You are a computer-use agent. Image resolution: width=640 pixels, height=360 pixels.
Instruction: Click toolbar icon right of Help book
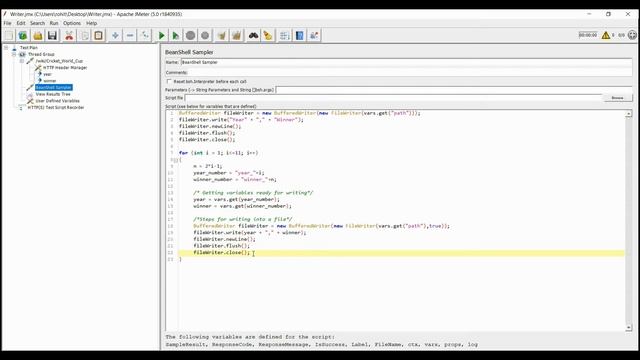point(314,36)
